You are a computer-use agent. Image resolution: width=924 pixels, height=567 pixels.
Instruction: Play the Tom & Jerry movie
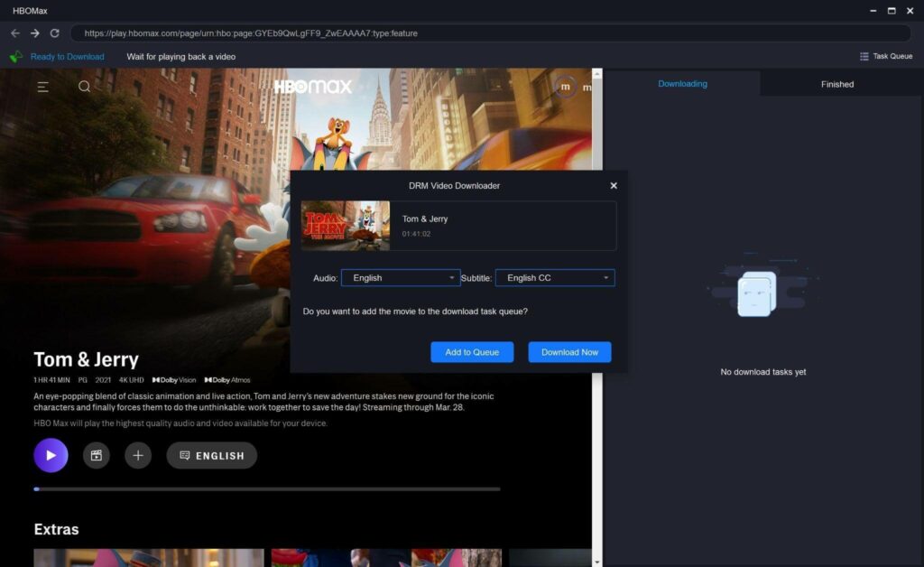51,455
